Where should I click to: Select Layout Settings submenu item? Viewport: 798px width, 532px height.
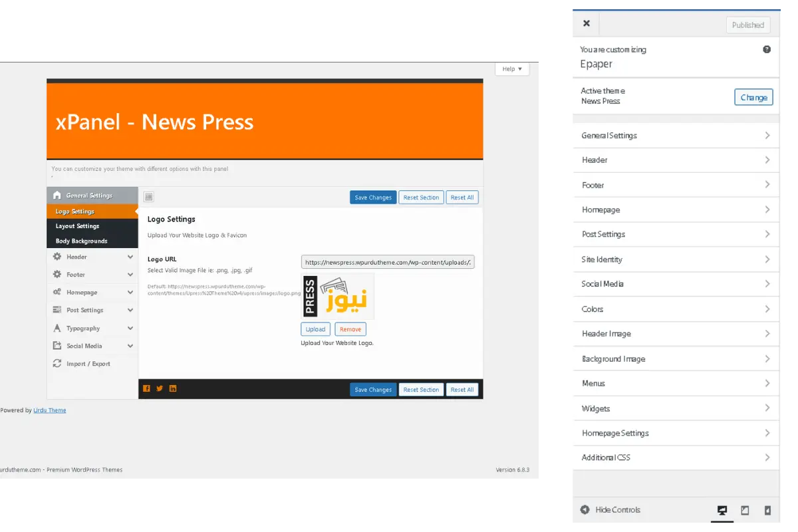pyautogui.click(x=77, y=226)
